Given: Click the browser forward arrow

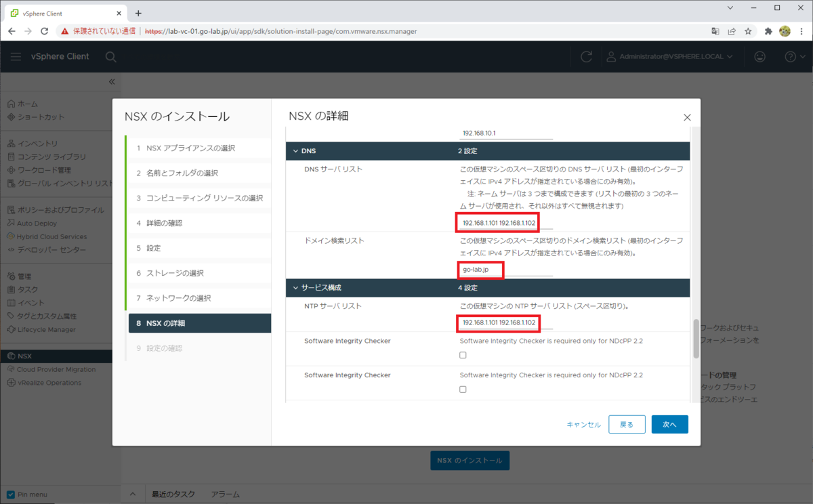Looking at the screenshot, I should coord(28,31).
